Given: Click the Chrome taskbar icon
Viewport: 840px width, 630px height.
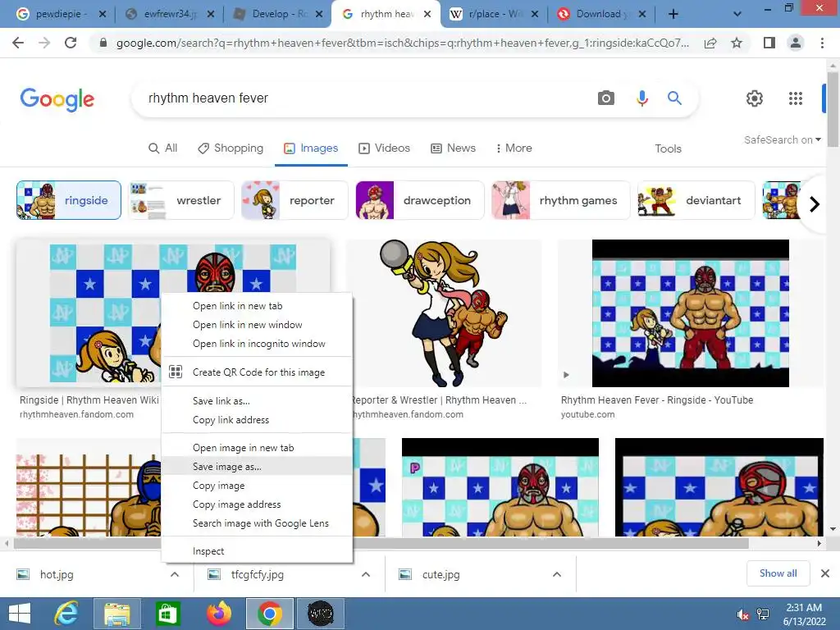Looking at the screenshot, I should click(269, 614).
